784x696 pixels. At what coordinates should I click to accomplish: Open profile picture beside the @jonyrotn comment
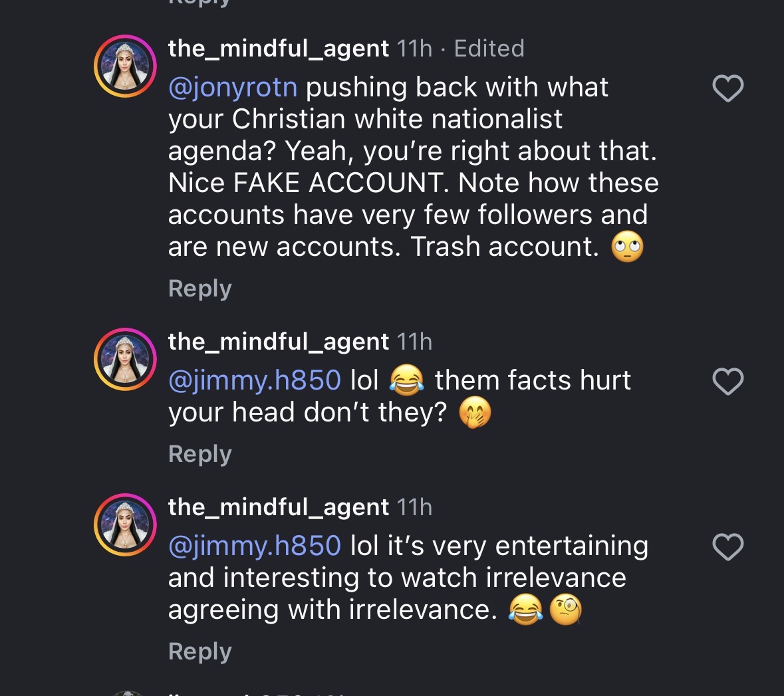tap(125, 66)
